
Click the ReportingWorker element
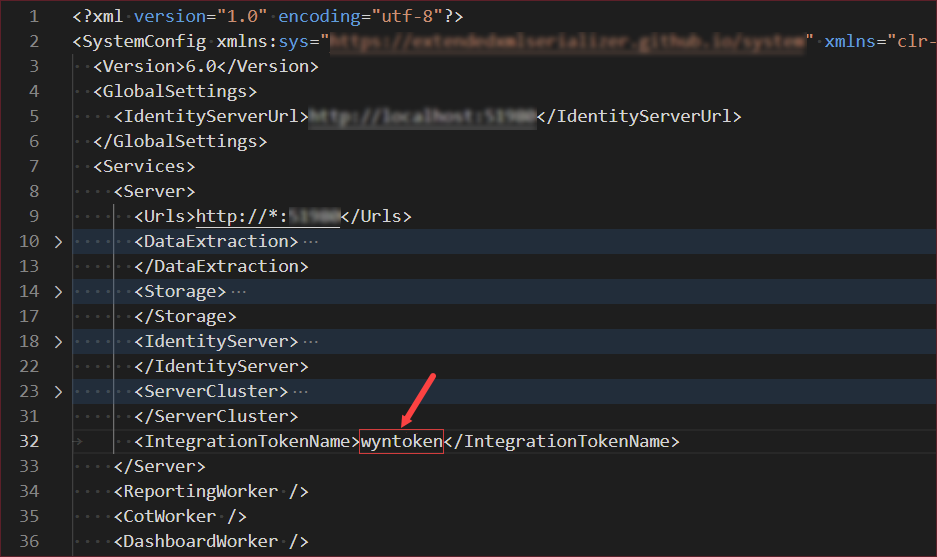[211, 492]
